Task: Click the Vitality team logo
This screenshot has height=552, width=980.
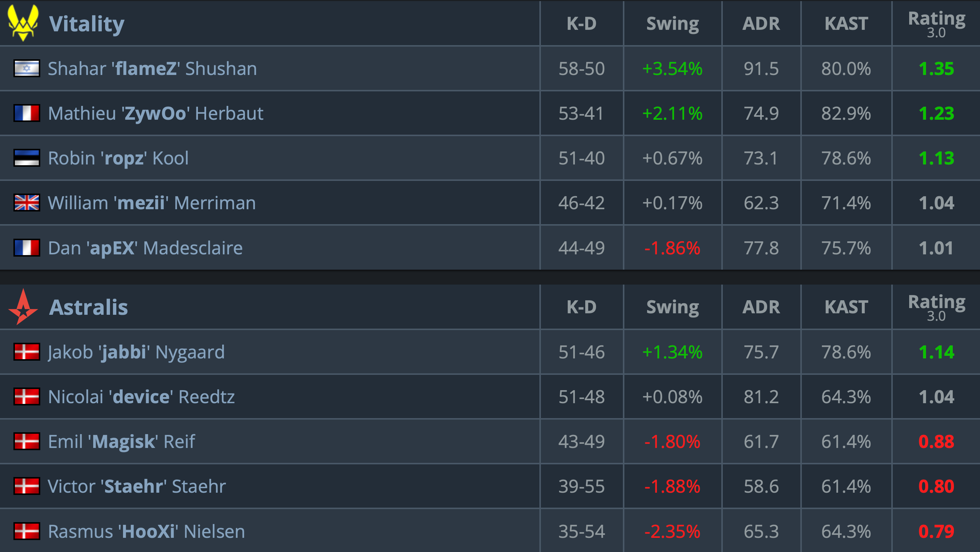Action: 23,23
